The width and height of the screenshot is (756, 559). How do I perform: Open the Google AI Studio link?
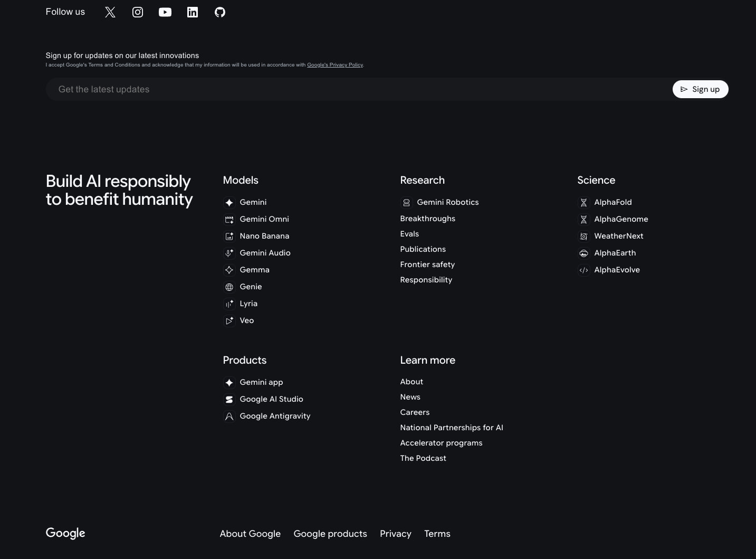pyautogui.click(x=271, y=399)
